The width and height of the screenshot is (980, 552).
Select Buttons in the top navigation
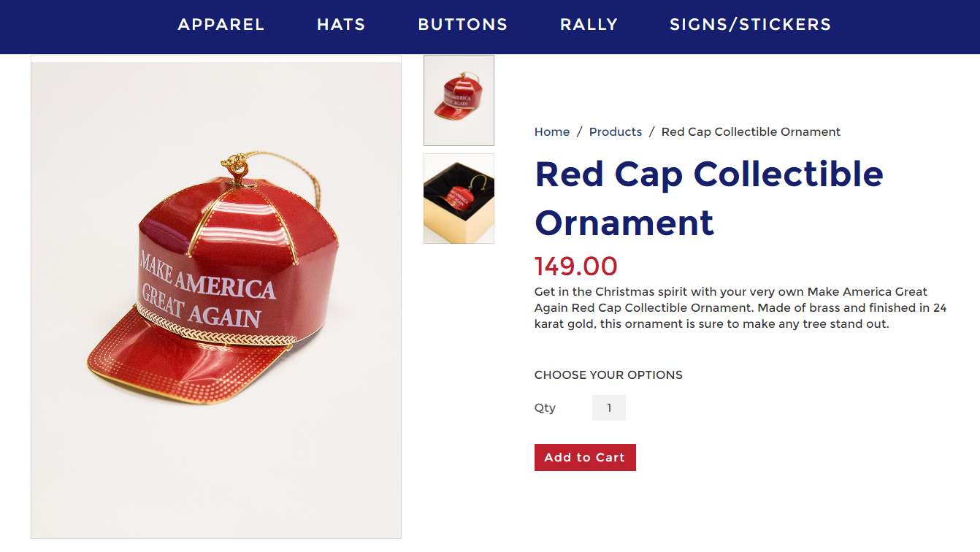pos(463,25)
